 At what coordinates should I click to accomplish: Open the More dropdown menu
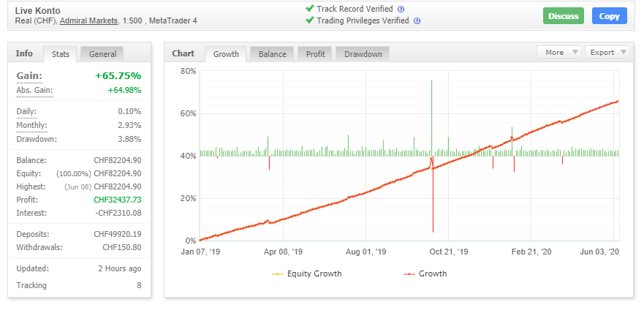click(x=559, y=53)
